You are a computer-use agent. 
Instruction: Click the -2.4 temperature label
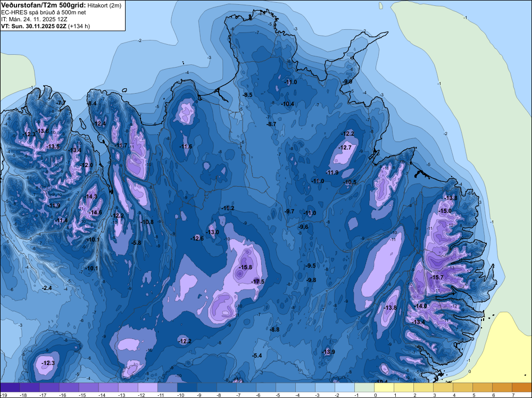47,288
